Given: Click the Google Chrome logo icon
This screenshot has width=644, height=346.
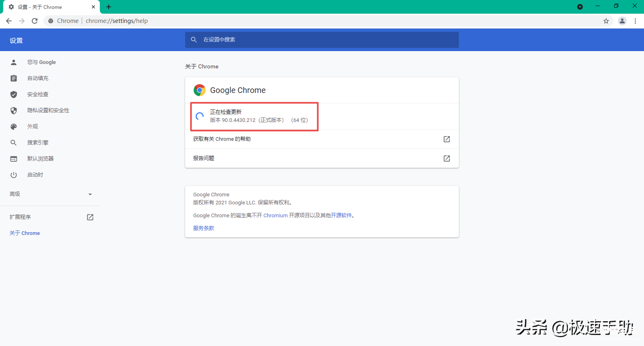Looking at the screenshot, I should 200,90.
